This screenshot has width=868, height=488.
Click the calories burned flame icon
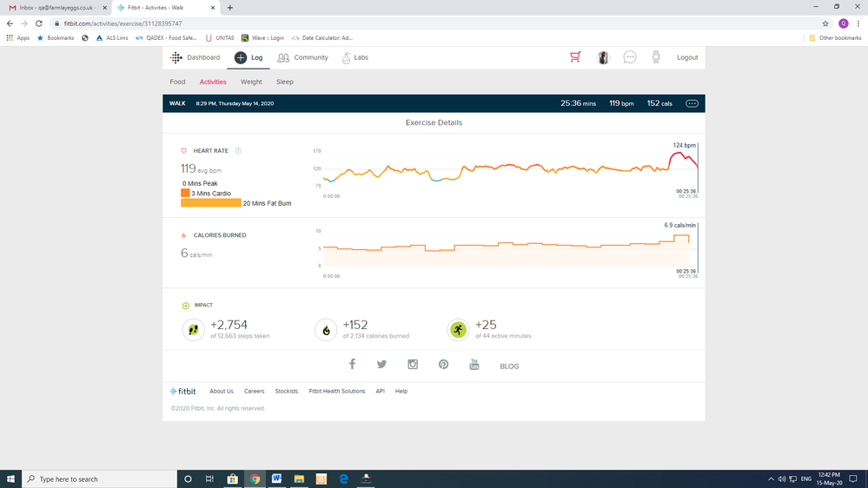pos(184,235)
